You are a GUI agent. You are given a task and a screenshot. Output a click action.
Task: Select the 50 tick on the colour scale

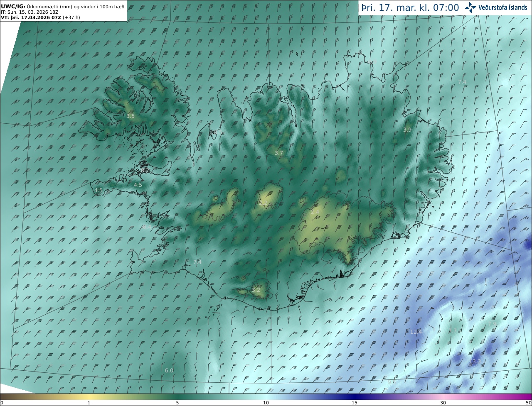(x=529, y=403)
